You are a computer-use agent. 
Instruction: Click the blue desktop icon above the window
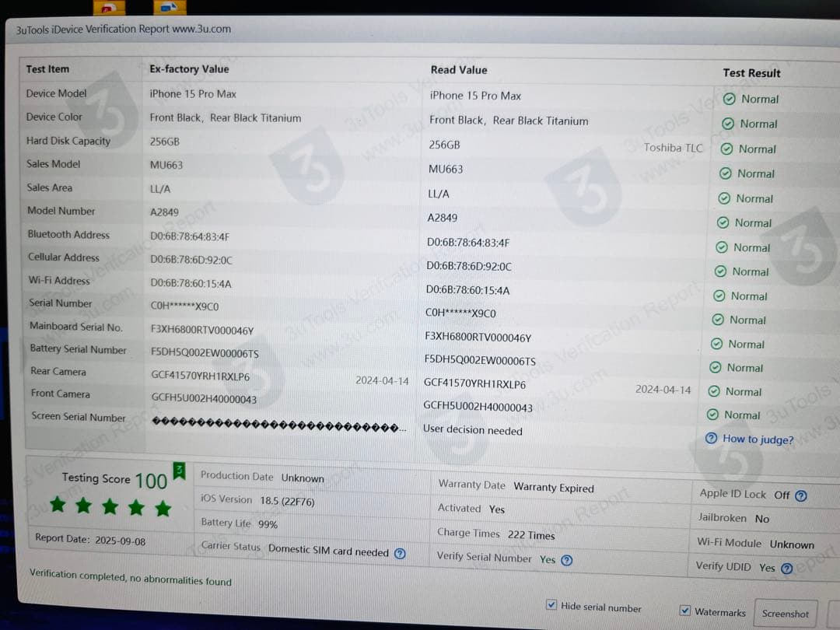click(170, 7)
